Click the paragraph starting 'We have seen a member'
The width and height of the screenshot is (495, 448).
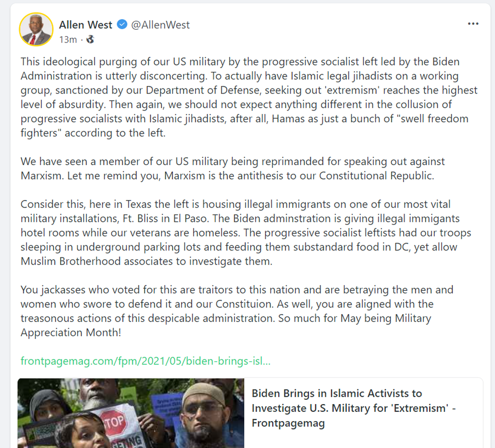tap(233, 168)
